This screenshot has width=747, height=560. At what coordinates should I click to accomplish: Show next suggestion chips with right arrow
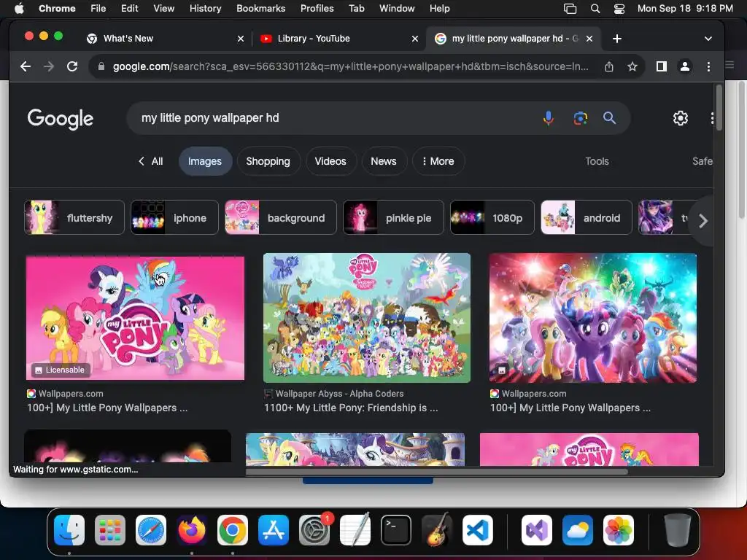[x=703, y=221]
